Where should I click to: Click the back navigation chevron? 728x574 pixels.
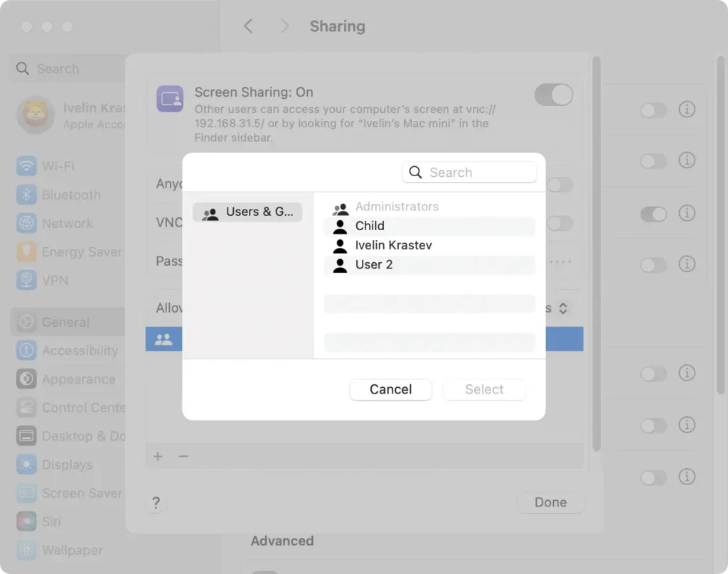pyautogui.click(x=247, y=26)
